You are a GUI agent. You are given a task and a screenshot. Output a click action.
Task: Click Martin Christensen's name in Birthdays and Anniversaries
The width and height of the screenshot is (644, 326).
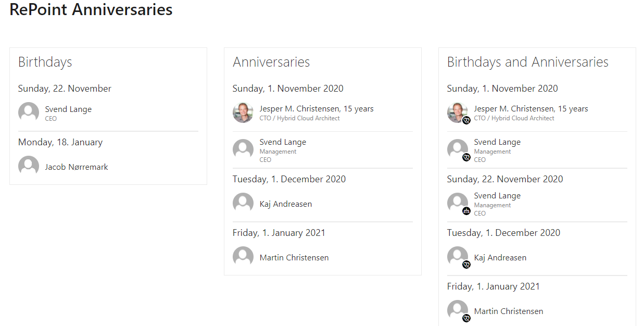click(509, 311)
